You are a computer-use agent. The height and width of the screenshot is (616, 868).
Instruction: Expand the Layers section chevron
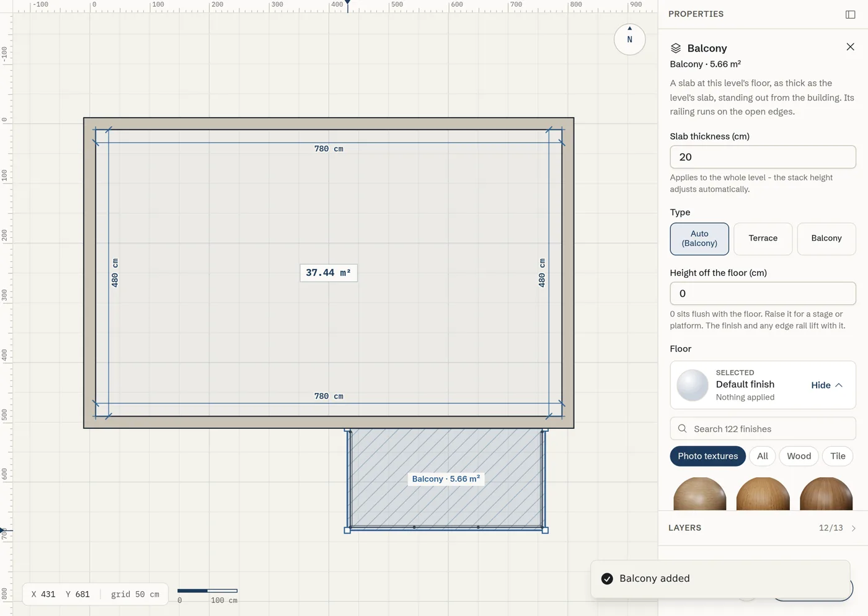[854, 529]
